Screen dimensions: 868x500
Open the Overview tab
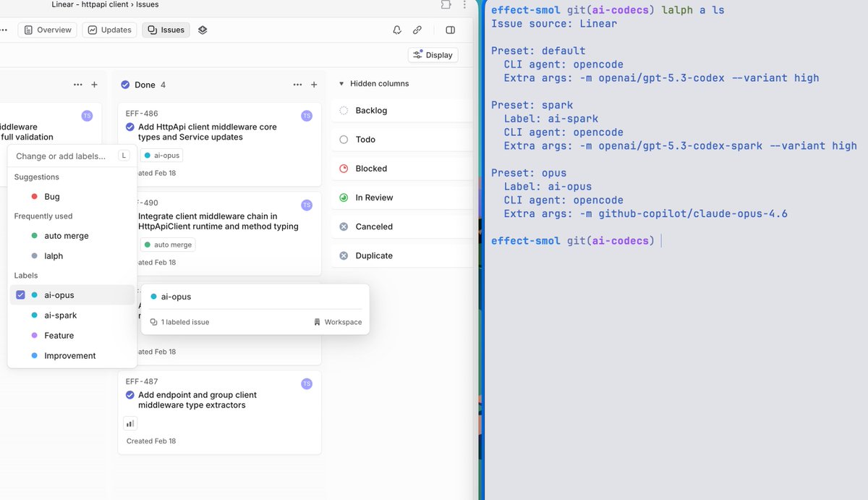[48, 30]
